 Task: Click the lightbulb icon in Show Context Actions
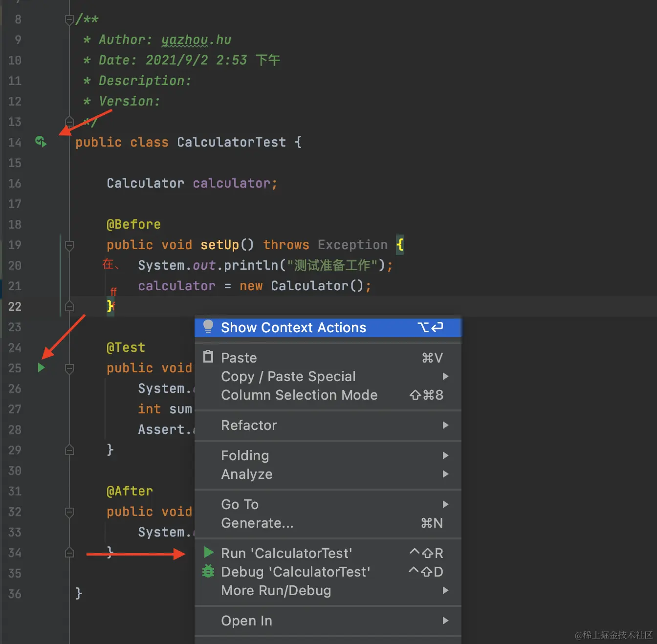coord(208,327)
